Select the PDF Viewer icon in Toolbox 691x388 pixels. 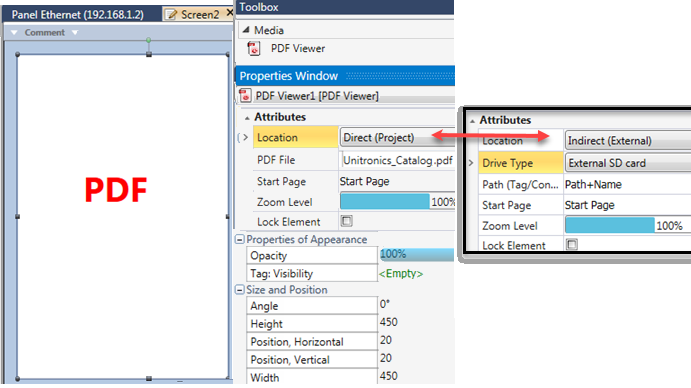click(x=254, y=48)
